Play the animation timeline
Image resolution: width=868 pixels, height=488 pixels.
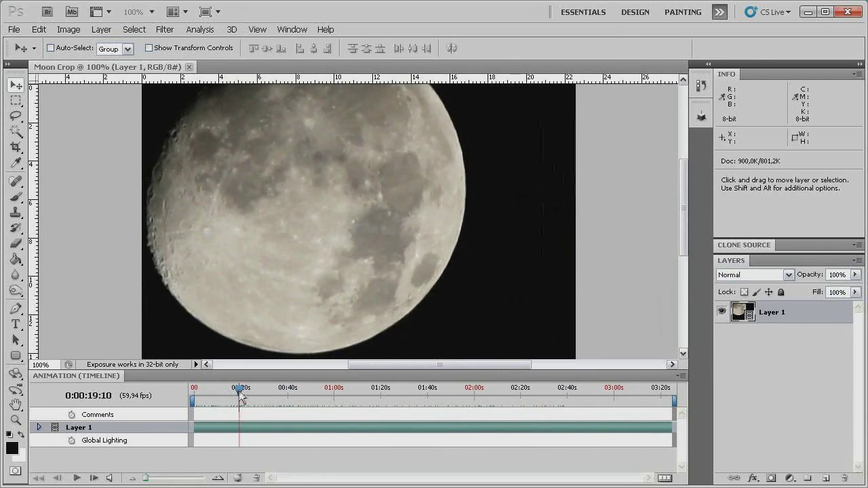[77, 478]
